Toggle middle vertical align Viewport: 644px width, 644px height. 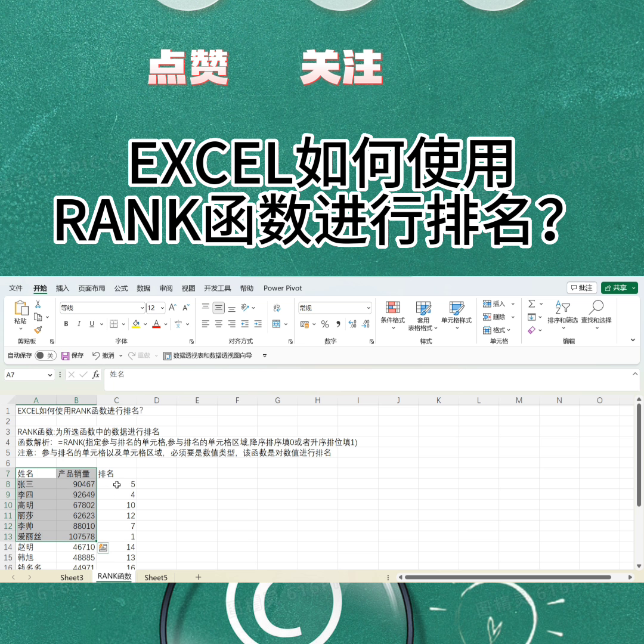point(218,308)
